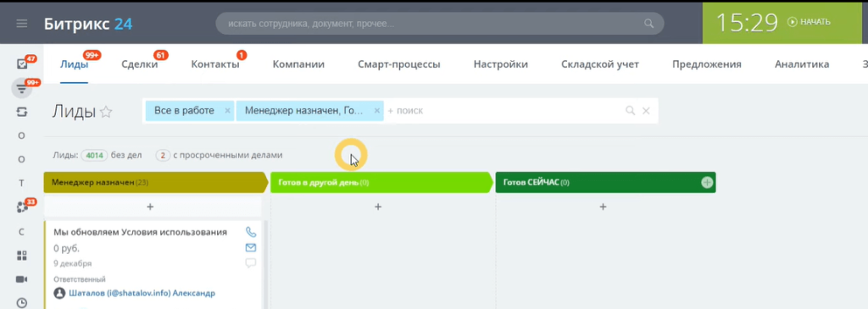Click the 9 декабря date text

click(x=73, y=263)
